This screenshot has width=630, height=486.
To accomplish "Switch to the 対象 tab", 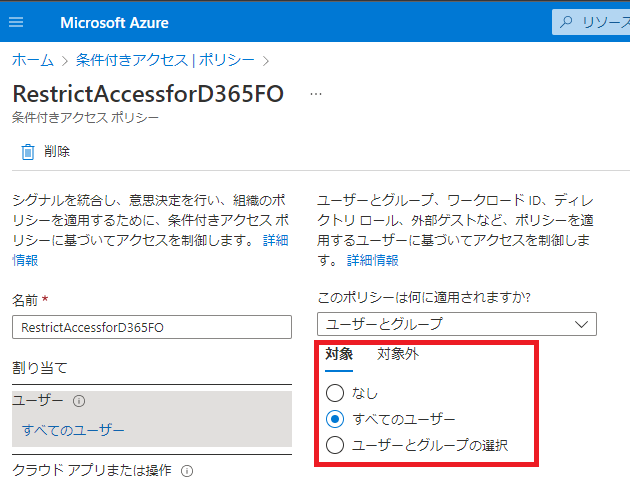I will (339, 354).
